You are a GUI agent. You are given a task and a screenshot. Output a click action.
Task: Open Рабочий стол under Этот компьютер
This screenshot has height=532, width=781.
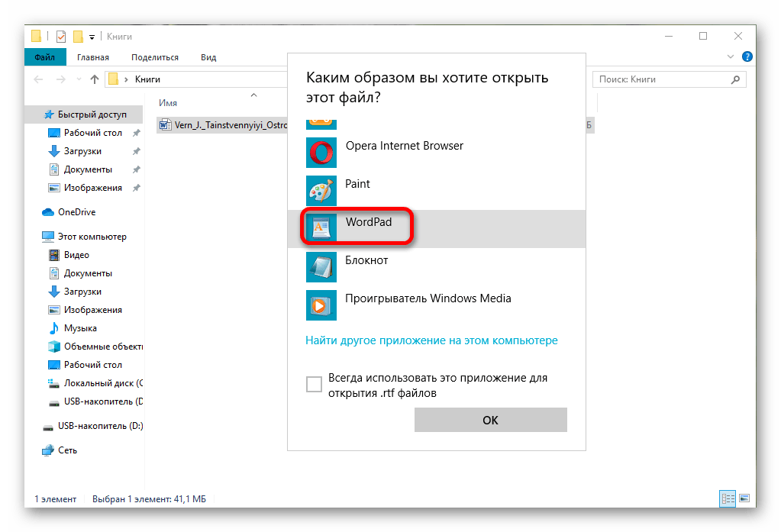pyautogui.click(x=86, y=365)
